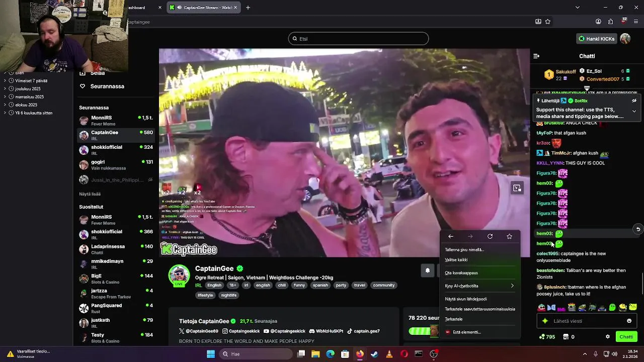
Task: Open justketh recommended channel
Action: (116, 323)
